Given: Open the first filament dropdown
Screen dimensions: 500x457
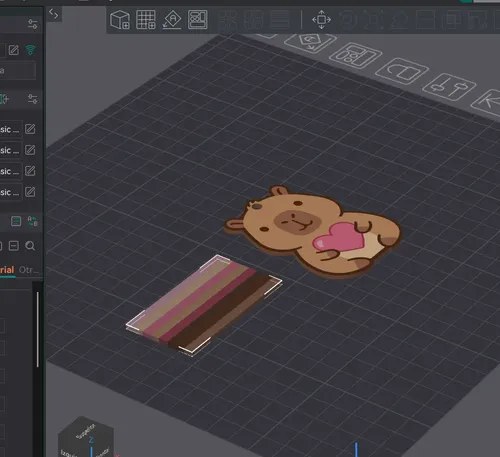Looking at the screenshot, I should coord(11,129).
